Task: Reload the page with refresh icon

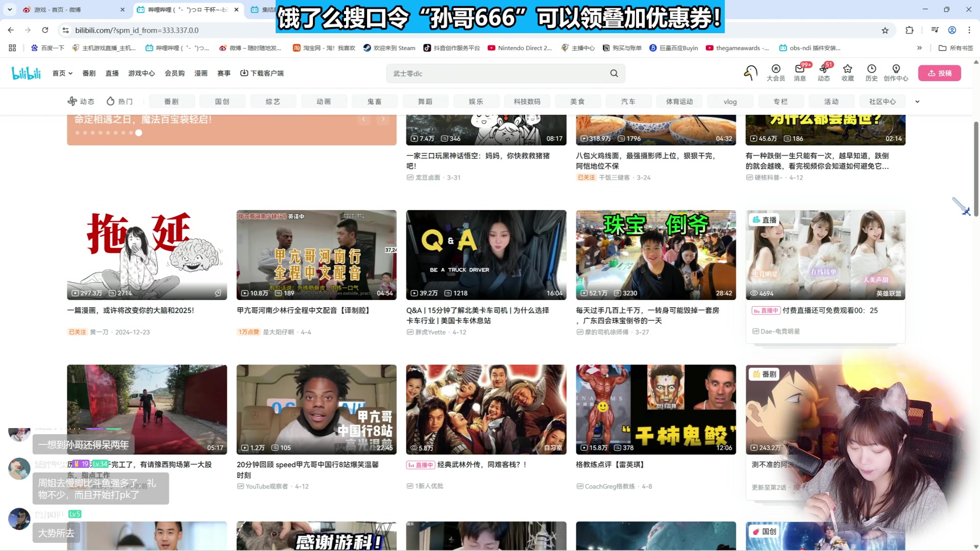Action: click(x=45, y=30)
